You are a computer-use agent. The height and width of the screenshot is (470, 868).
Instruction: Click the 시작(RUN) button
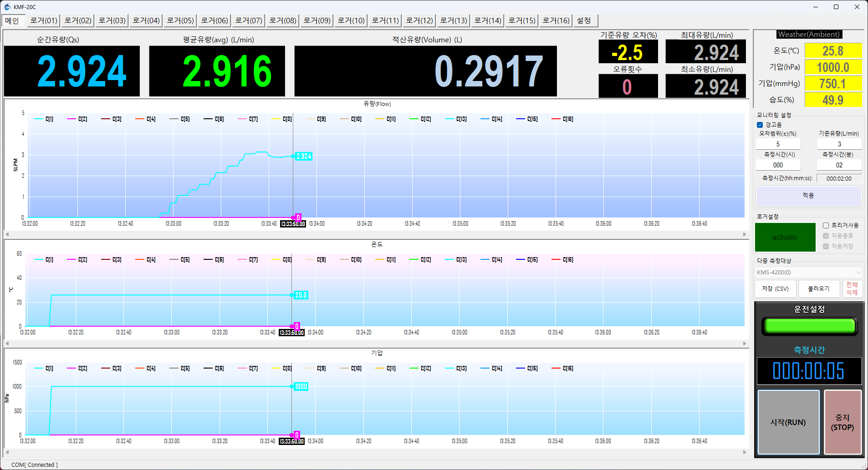click(x=788, y=422)
